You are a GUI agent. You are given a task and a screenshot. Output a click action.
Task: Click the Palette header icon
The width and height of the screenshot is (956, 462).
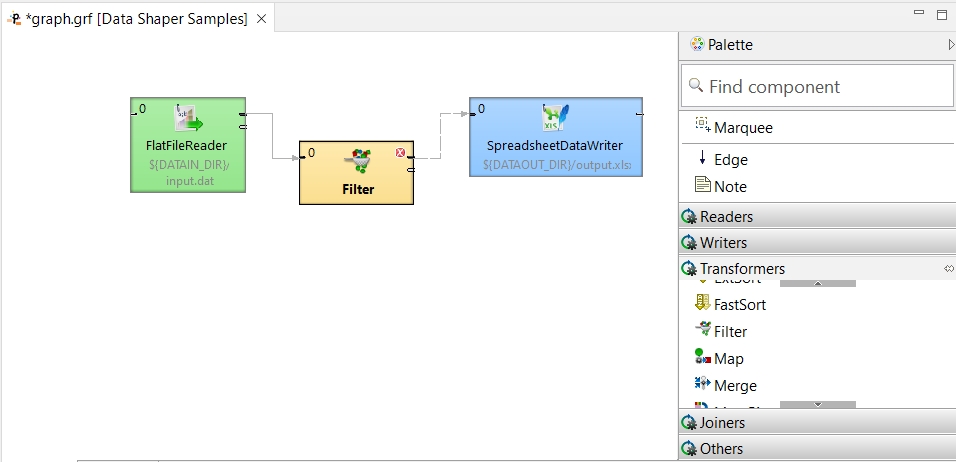[x=697, y=44]
